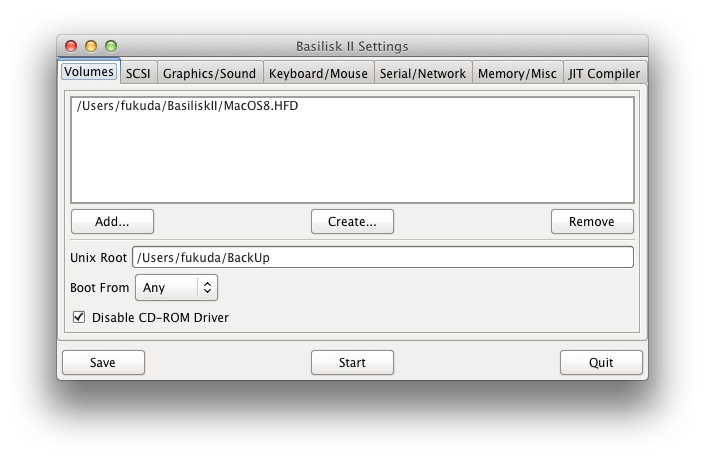Switch to the Volumes tab
The width and height of the screenshot is (705, 459).
click(89, 71)
